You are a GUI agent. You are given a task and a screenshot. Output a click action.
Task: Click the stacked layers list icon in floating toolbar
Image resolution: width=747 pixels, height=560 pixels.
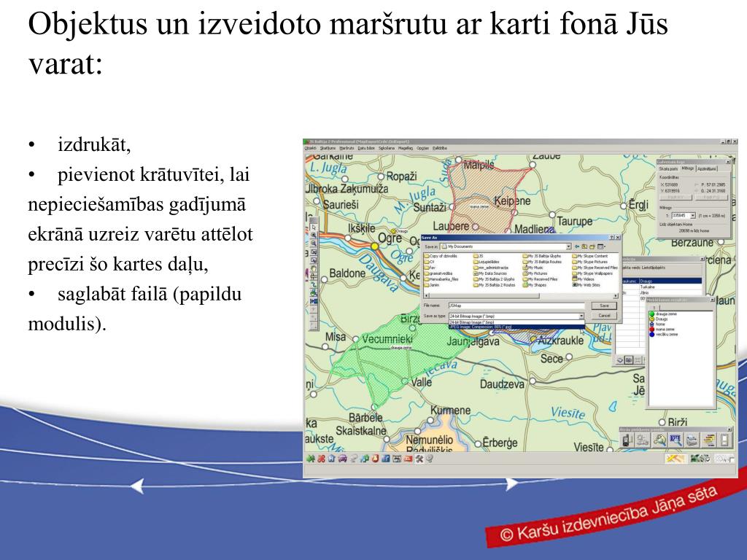pos(709,440)
